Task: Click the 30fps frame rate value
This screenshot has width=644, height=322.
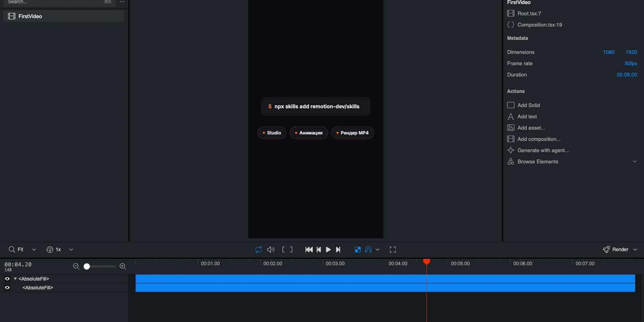Action: point(631,63)
